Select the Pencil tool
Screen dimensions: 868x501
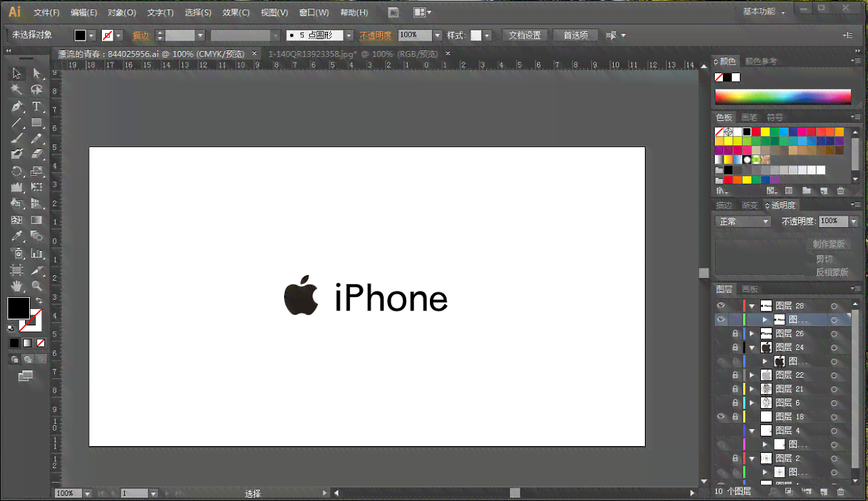coord(37,138)
